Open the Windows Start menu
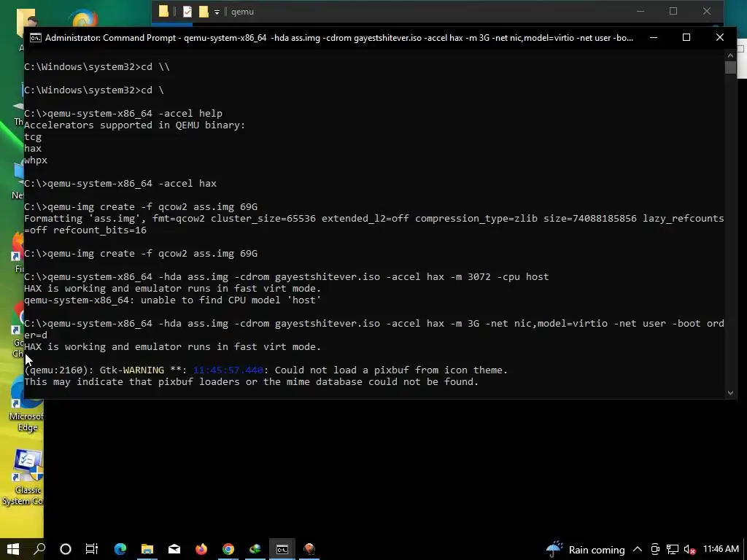Viewport: 747px width, 560px height. (13, 549)
